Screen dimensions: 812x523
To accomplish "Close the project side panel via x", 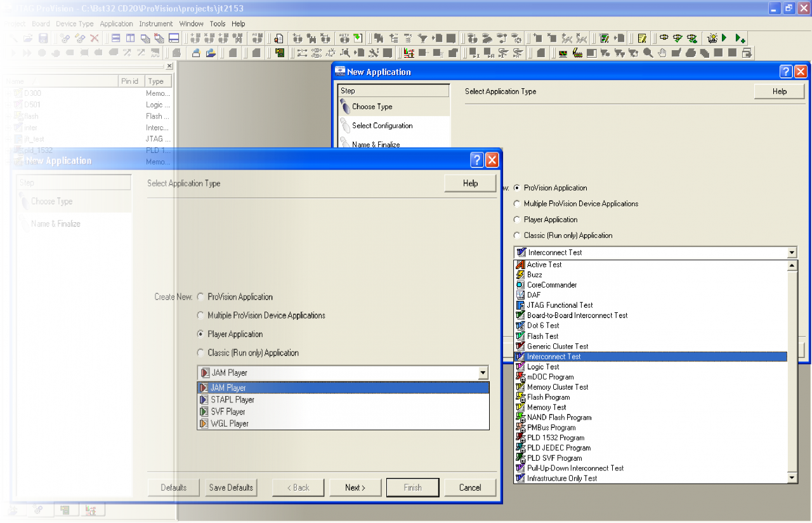I will [x=169, y=66].
